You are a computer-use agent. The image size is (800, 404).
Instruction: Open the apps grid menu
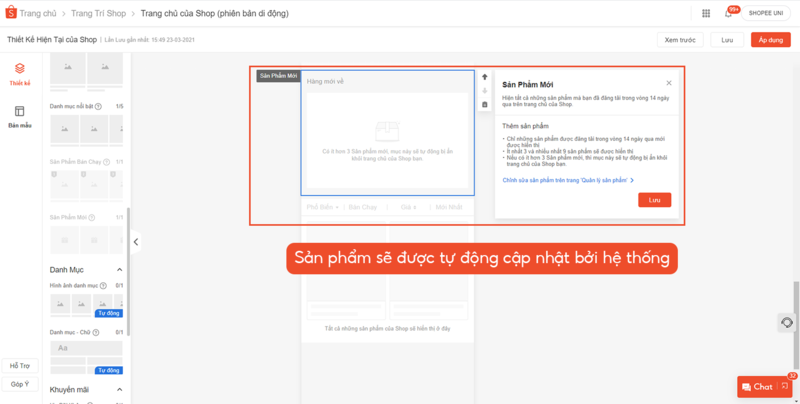(x=706, y=13)
